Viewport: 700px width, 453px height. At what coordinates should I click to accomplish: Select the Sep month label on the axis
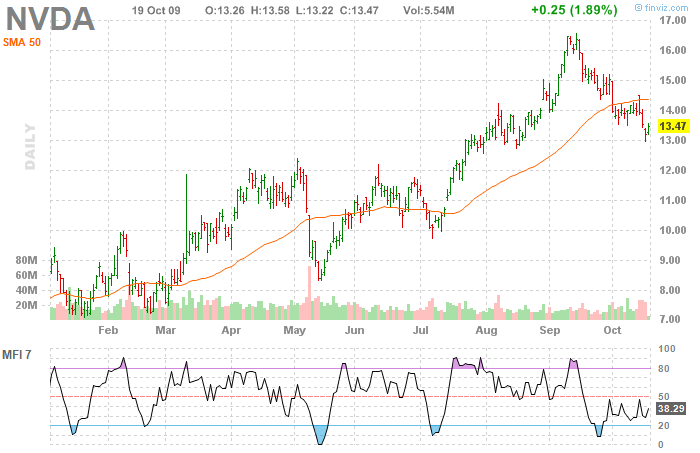point(550,329)
